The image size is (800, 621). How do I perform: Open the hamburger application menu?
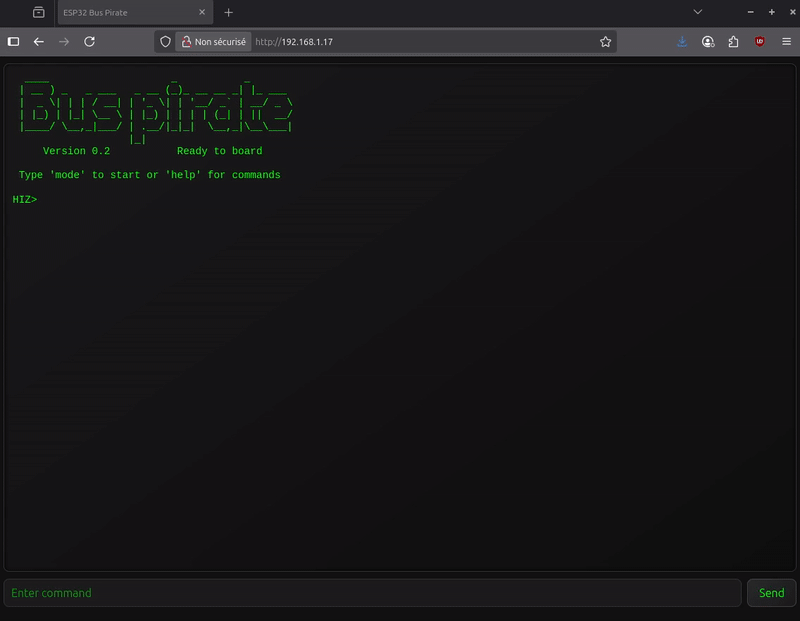tap(786, 42)
